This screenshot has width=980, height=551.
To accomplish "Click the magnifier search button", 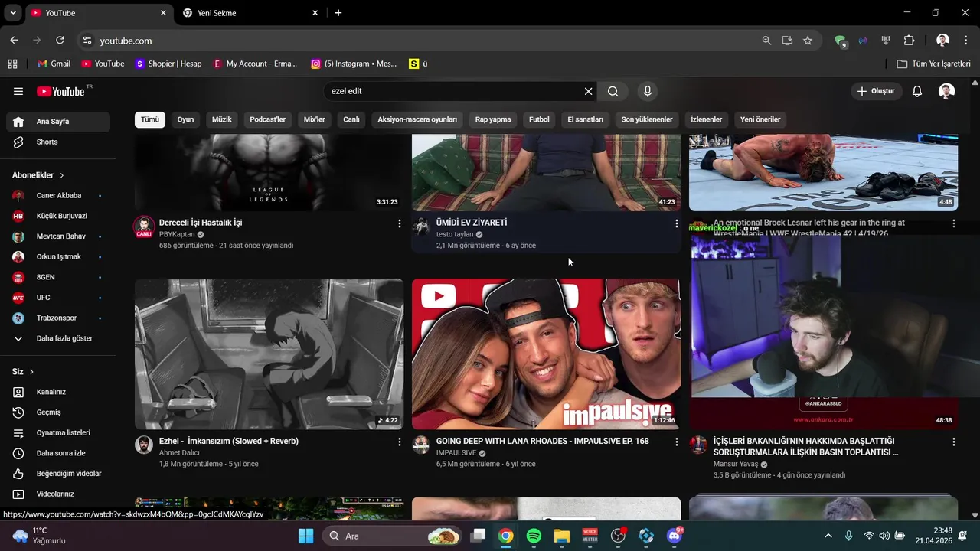I will (x=612, y=91).
